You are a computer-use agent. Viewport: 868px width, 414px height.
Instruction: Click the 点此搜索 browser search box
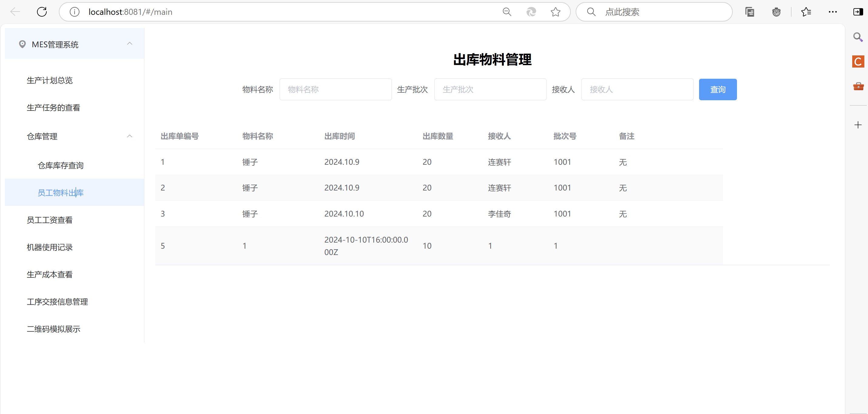661,12
